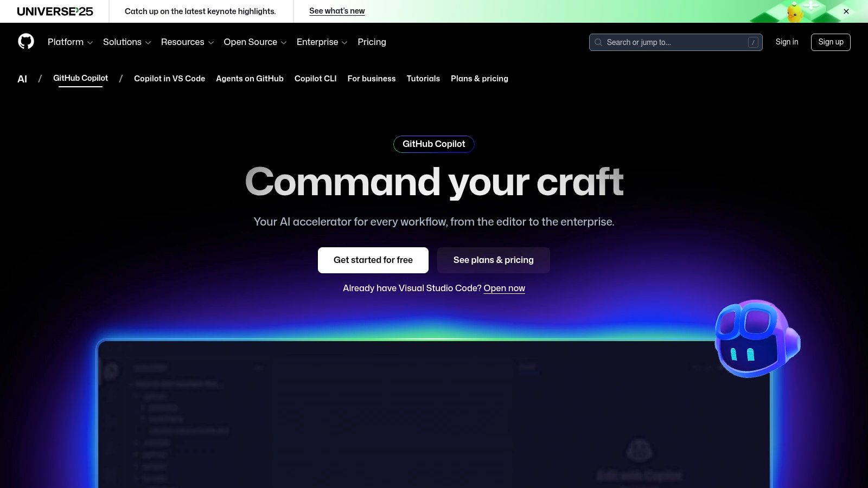Open the Enterprise dropdown
868x488 pixels.
pyautogui.click(x=321, y=42)
